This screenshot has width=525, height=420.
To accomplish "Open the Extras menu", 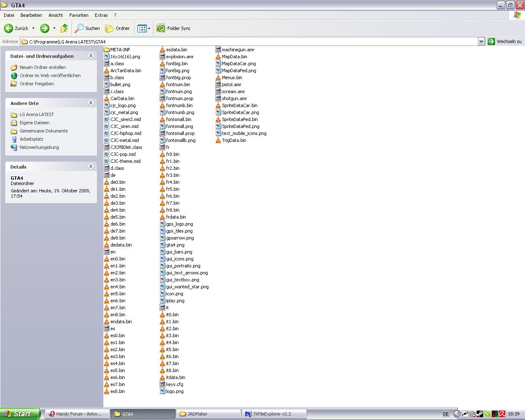I will point(101,15).
